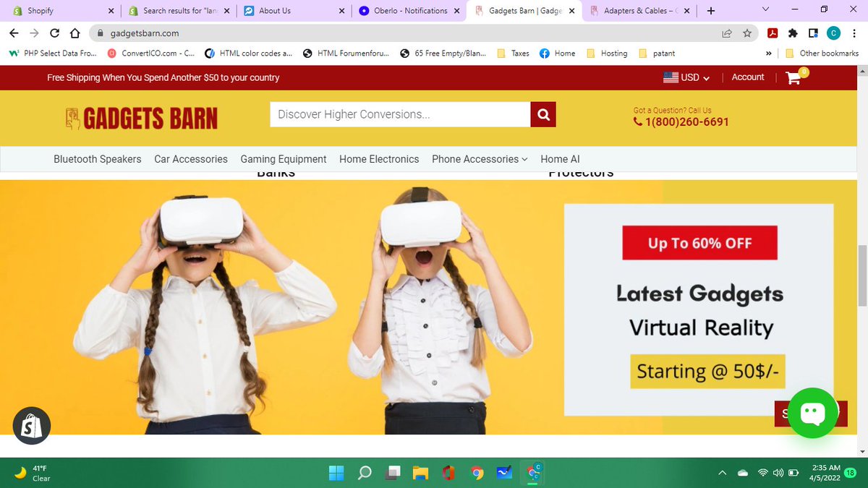Open Task View on taskbar
Screen dimensions: 868x488
coord(393,473)
